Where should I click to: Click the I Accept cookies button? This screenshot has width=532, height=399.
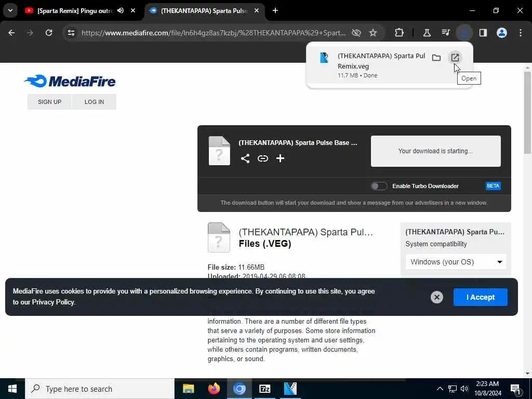481,297
